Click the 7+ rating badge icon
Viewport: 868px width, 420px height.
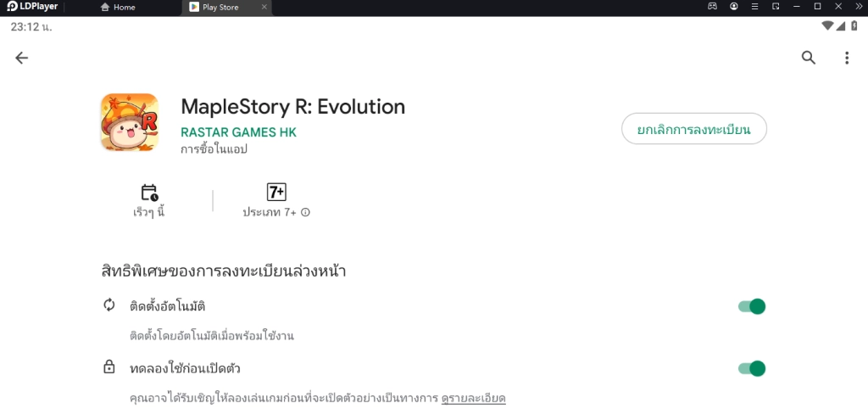click(x=276, y=193)
